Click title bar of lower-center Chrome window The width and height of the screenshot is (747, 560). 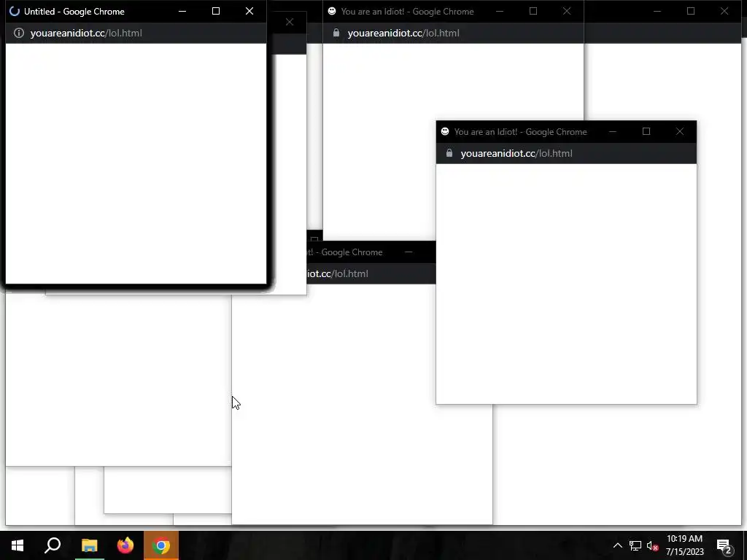[371, 252]
